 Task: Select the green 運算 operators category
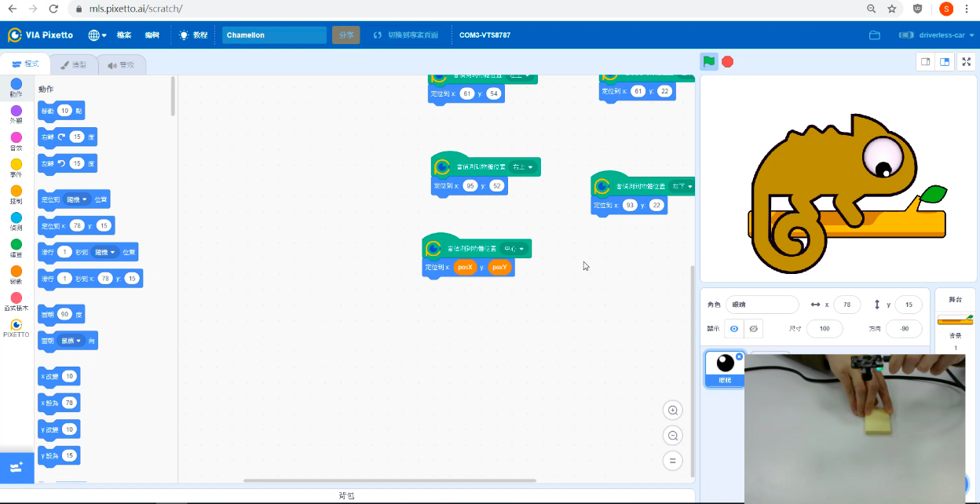coord(16,248)
